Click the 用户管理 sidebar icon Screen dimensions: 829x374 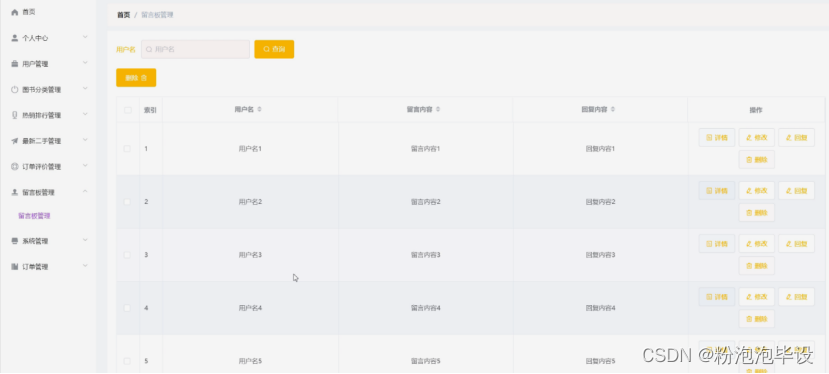(x=15, y=64)
